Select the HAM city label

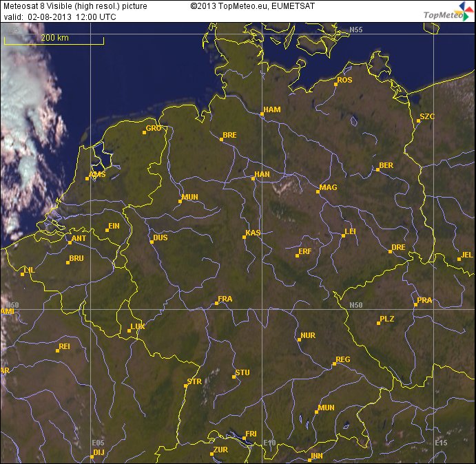coord(272,109)
